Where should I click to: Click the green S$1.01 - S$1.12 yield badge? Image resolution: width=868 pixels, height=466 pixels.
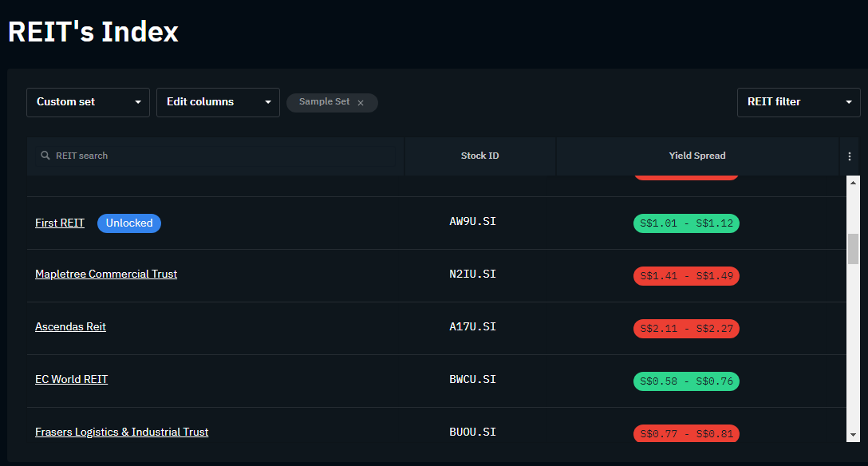coord(686,223)
